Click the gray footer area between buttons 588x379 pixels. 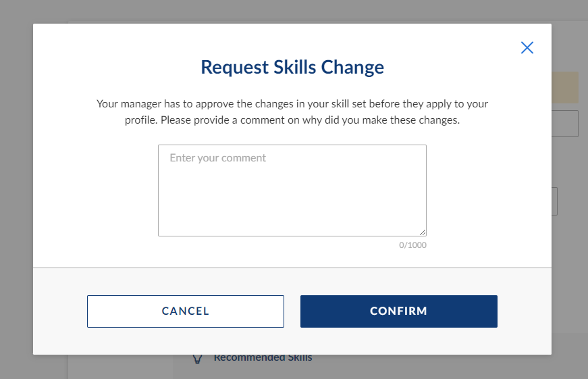[x=292, y=311]
